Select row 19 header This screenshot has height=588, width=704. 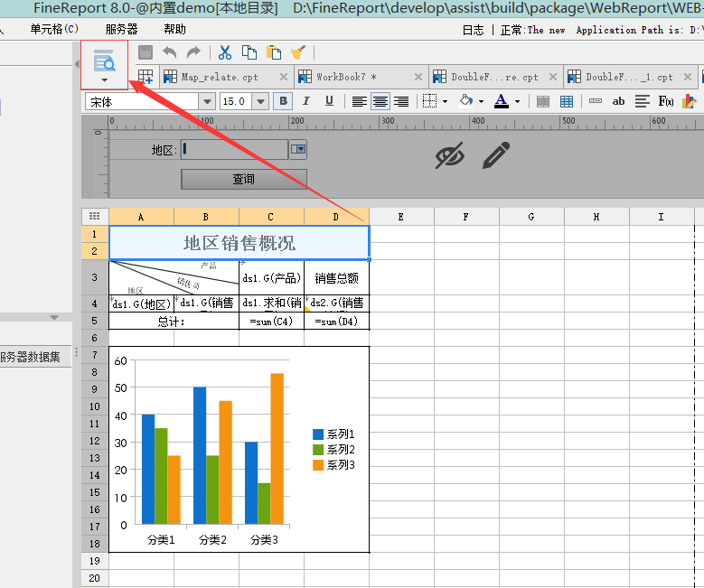click(x=95, y=561)
